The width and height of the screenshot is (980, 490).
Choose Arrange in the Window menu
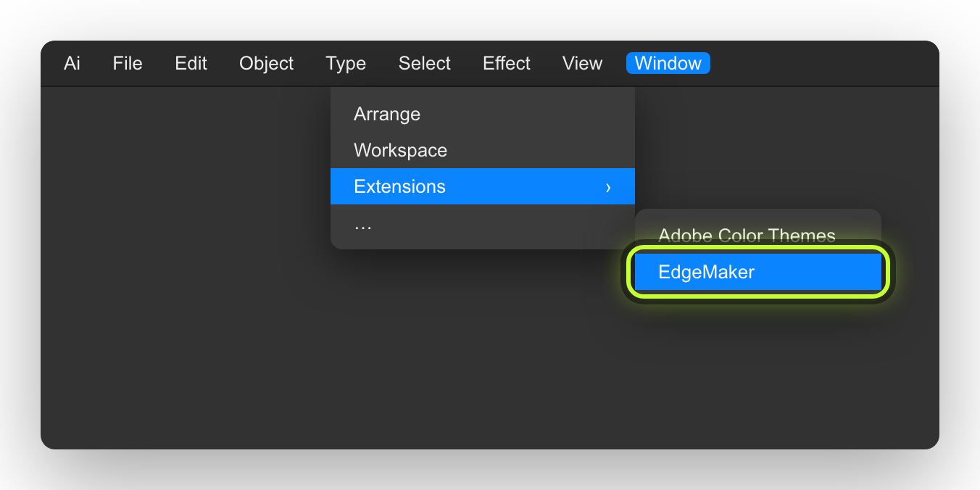point(483,114)
